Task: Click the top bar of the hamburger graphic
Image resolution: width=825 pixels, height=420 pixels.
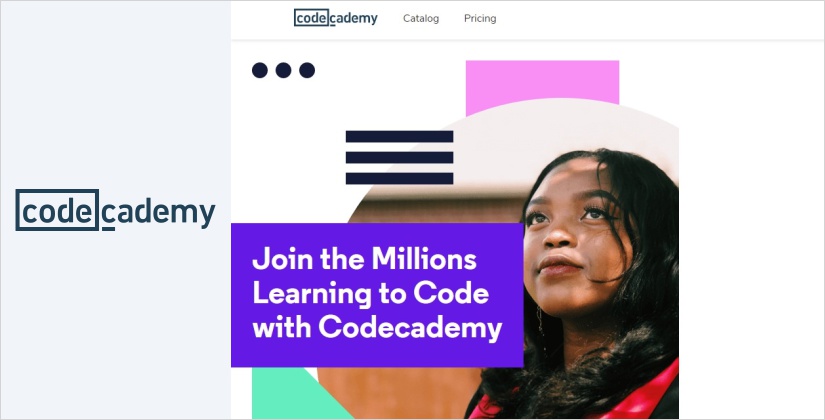Action: (x=399, y=136)
